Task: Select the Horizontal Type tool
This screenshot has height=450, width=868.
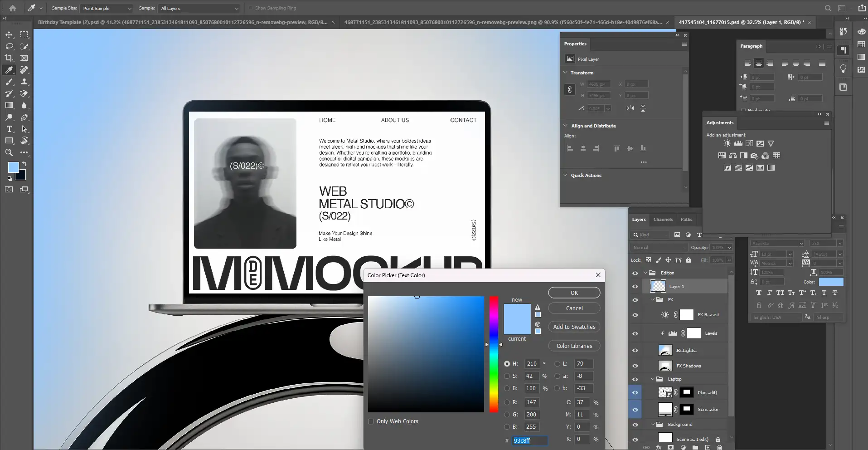Action: [x=9, y=129]
